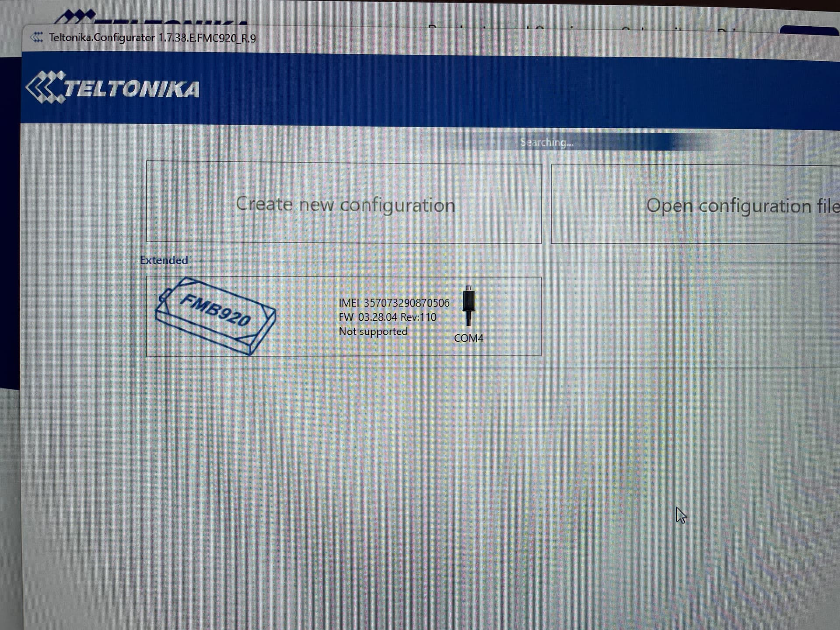Select the device IMEI number line
This screenshot has width=840, height=630.
click(394, 303)
